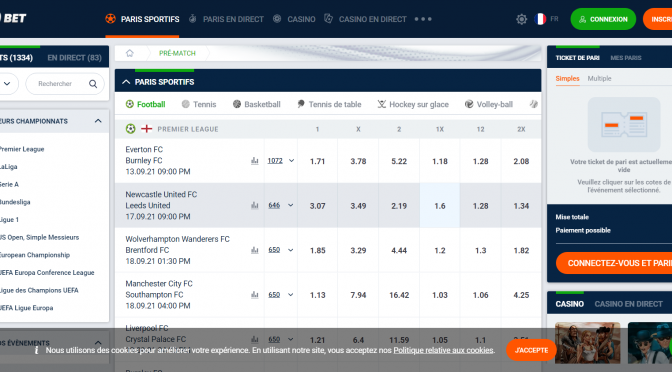The height and width of the screenshot is (372, 672).
Task: Open the settings gear icon
Action: coord(521,19)
